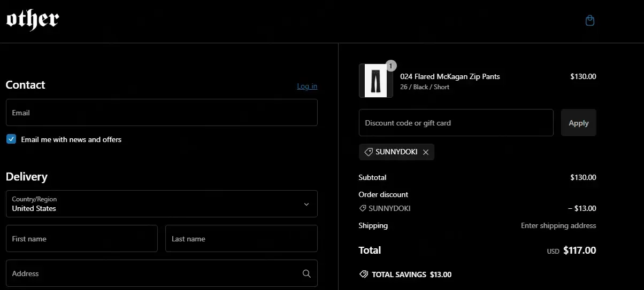The height and width of the screenshot is (290, 644).
Task: Click the First name field
Action: (x=81, y=239)
